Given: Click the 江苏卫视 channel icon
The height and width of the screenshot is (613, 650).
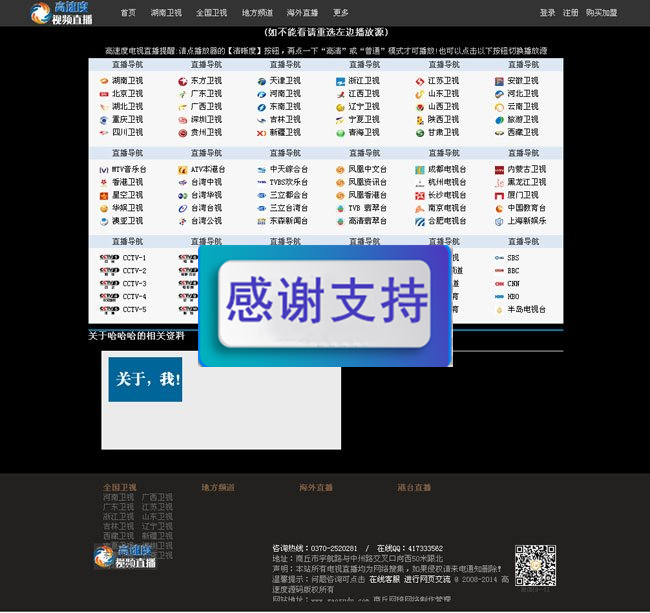Looking at the screenshot, I should coord(420,81).
